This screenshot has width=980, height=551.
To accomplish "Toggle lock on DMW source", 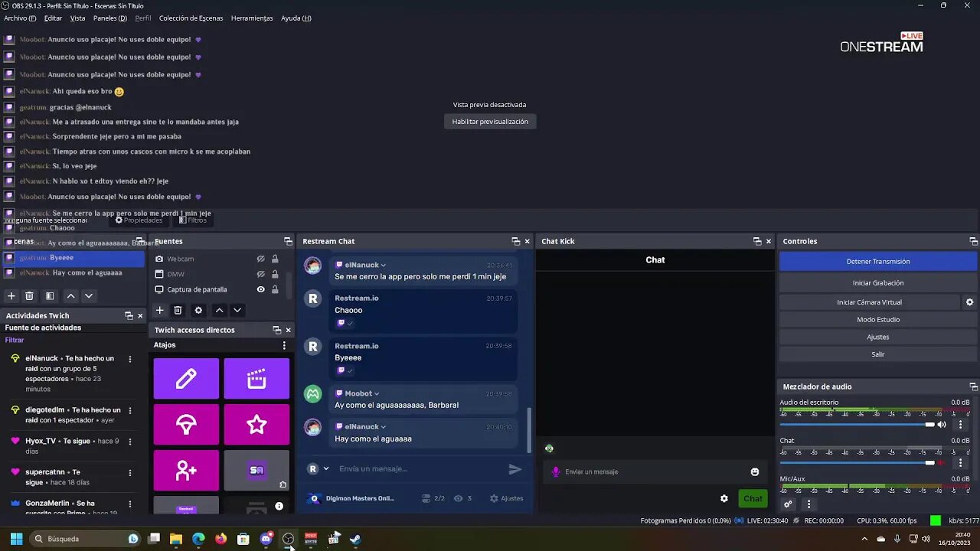I will pyautogui.click(x=275, y=274).
